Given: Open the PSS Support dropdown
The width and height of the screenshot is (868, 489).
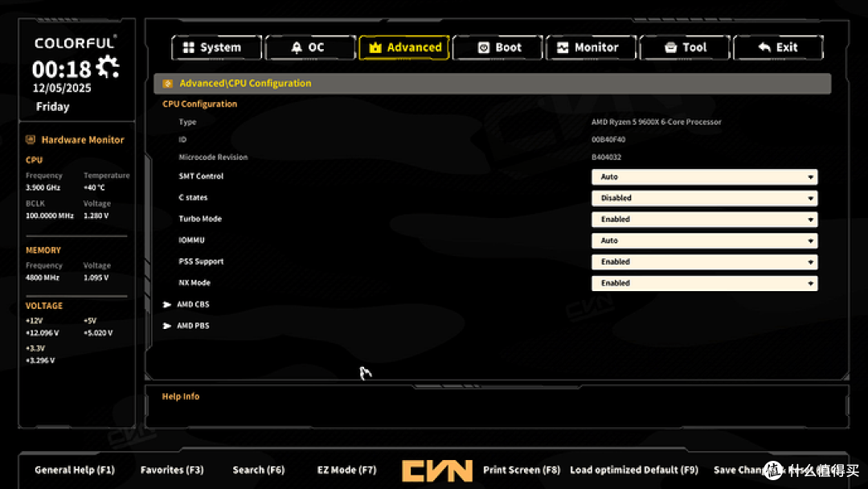Looking at the screenshot, I should [704, 262].
